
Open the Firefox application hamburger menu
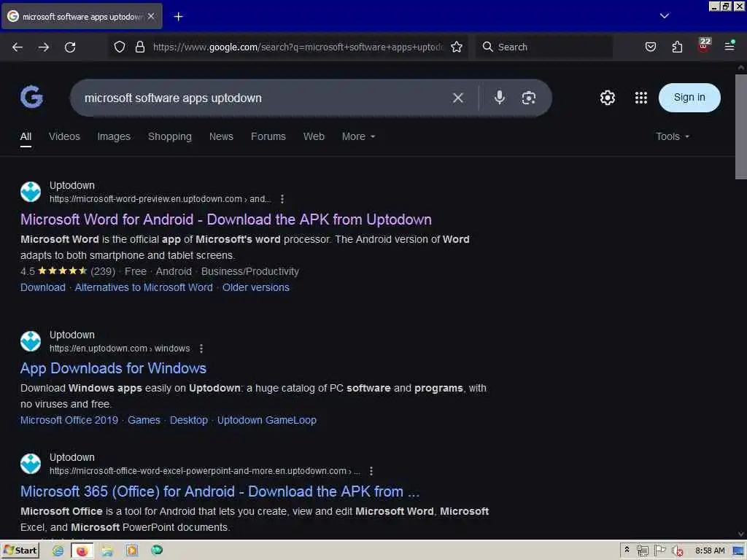729,46
